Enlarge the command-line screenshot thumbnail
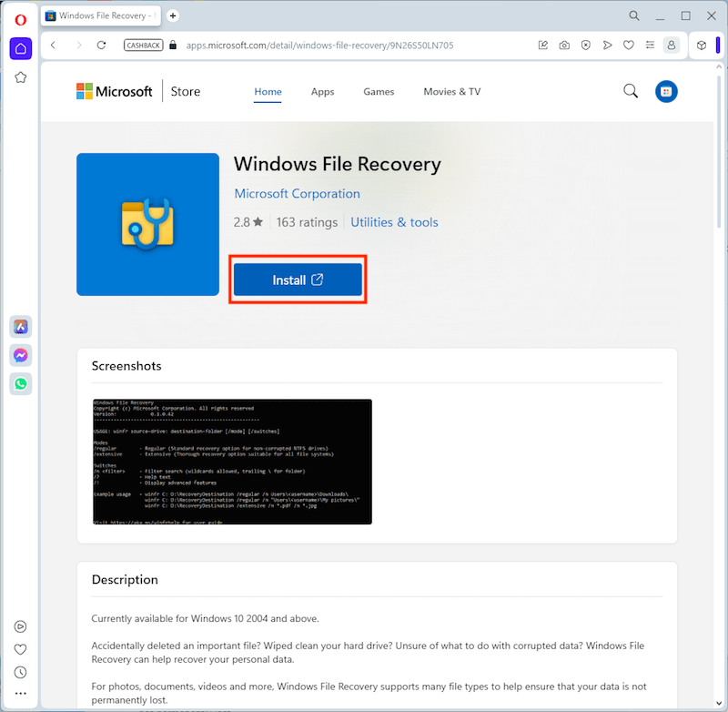728x712 pixels. pyautogui.click(x=232, y=461)
